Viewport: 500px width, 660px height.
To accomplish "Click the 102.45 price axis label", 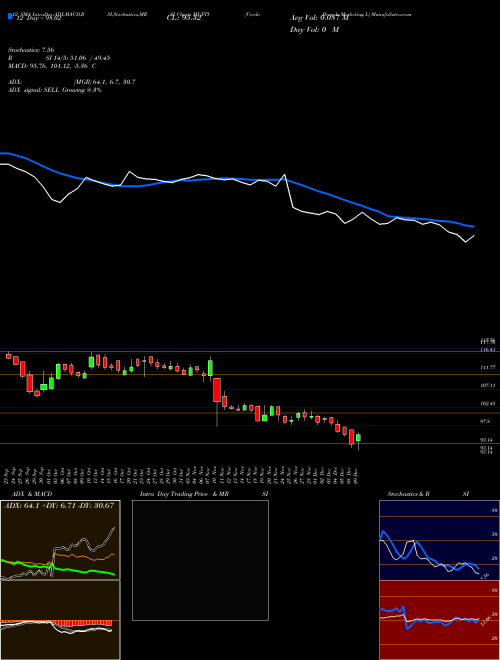I will [x=487, y=404].
